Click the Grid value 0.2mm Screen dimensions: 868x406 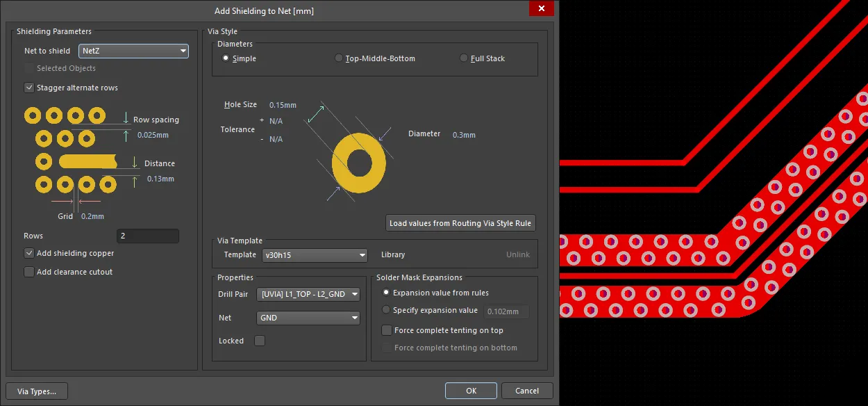pyautogui.click(x=92, y=216)
